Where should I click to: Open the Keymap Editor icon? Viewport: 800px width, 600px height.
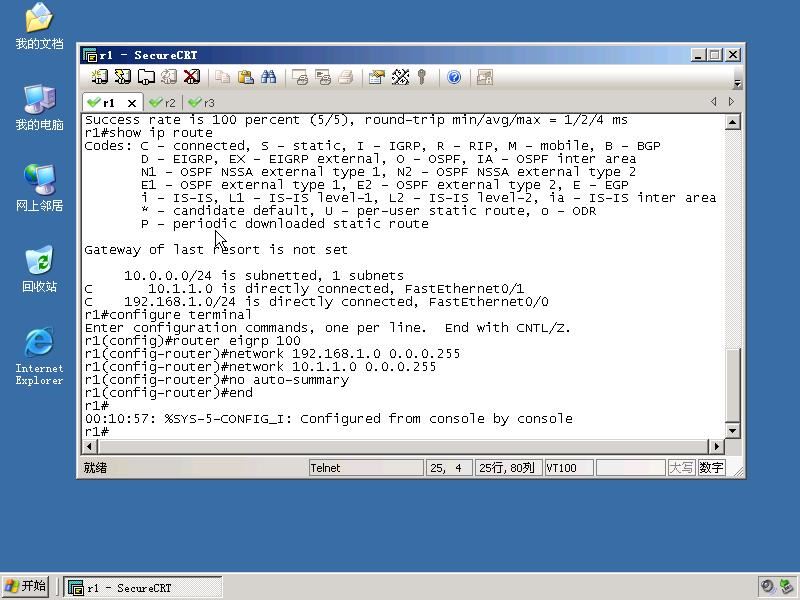401,77
